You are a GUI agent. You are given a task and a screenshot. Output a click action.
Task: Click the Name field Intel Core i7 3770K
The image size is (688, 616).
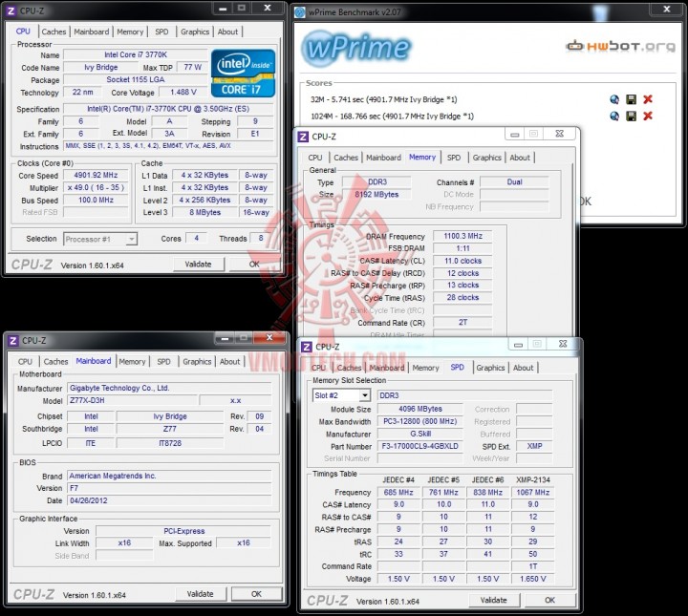136,54
